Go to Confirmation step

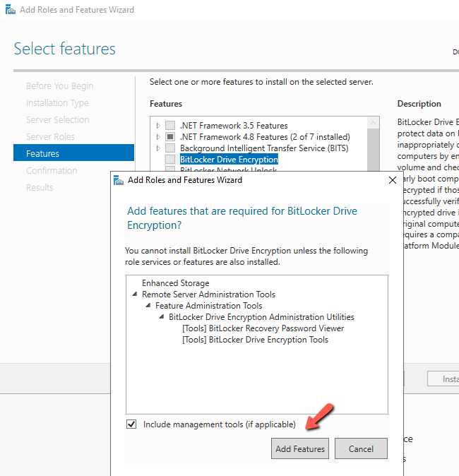pos(52,171)
